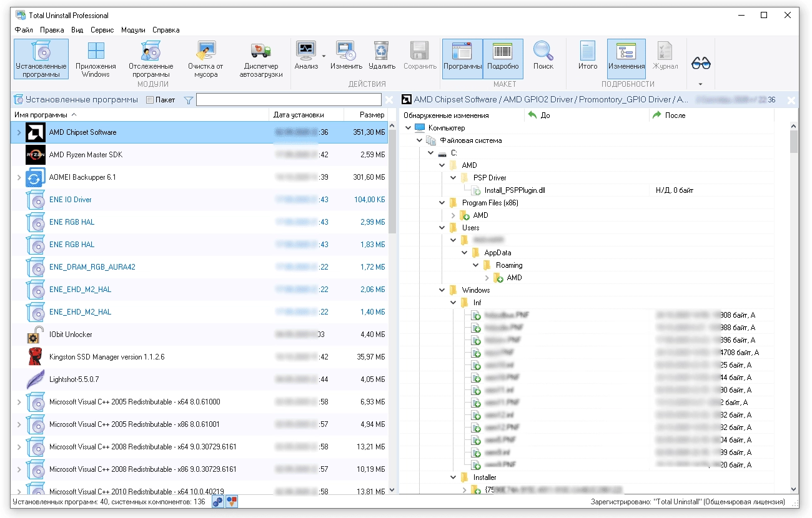
Task: Sort by Имя программы column header
Action: pos(140,115)
